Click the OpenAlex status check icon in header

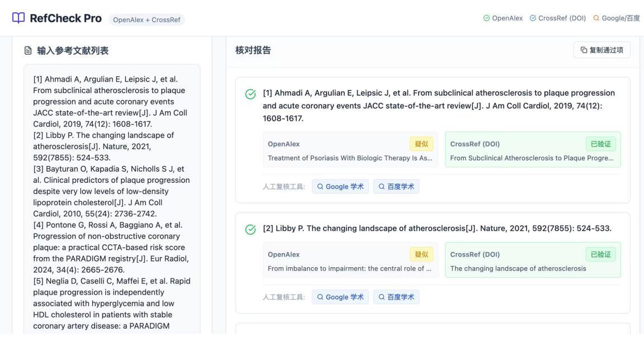pos(487,18)
